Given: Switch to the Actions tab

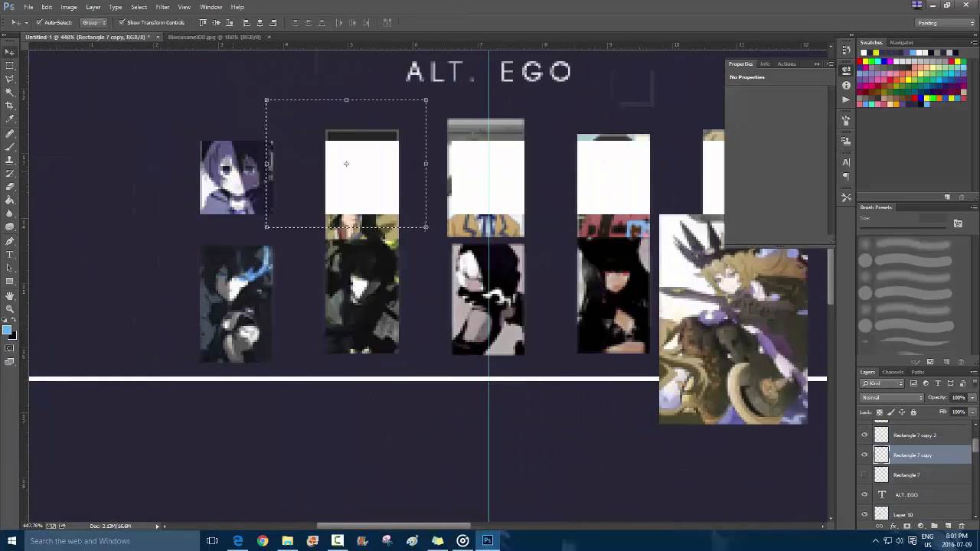Looking at the screenshot, I should pos(786,64).
